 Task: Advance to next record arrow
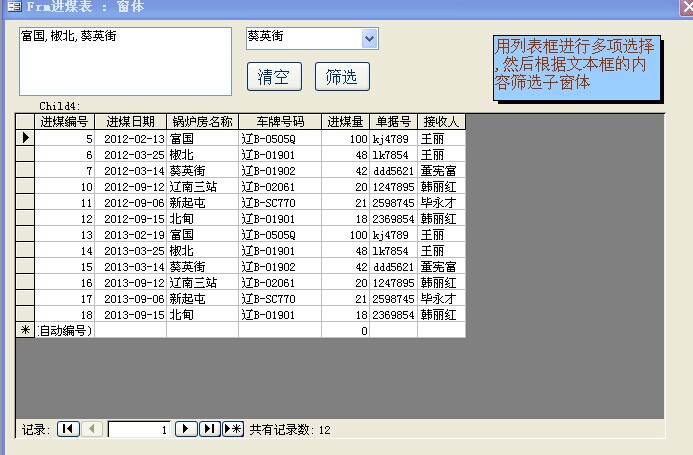click(186, 429)
